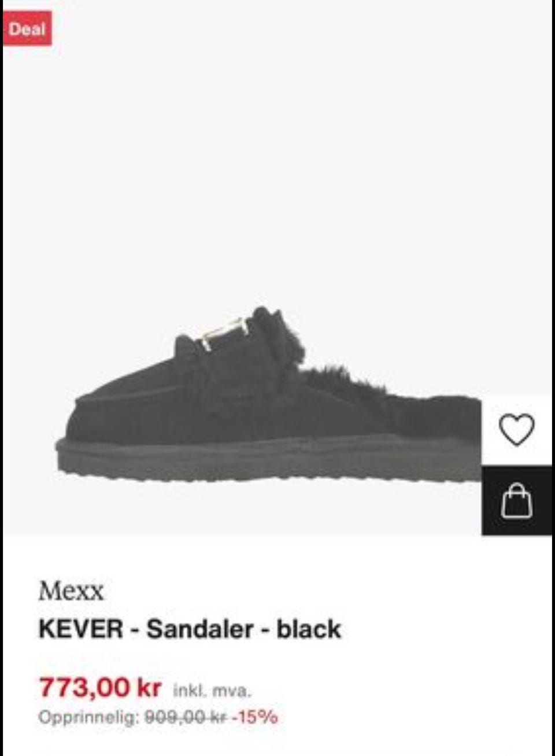
Task: Tap the shopping bag icon
Action: pyautogui.click(x=516, y=501)
